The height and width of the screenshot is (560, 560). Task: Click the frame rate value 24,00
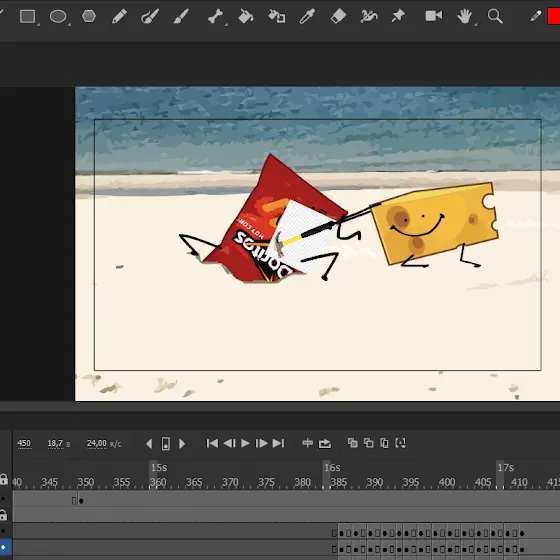(x=96, y=443)
